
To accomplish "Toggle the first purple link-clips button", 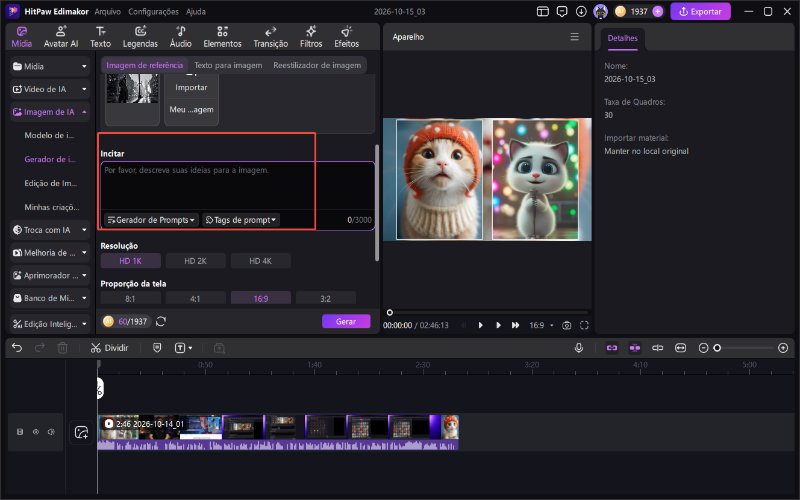I will click(x=612, y=348).
